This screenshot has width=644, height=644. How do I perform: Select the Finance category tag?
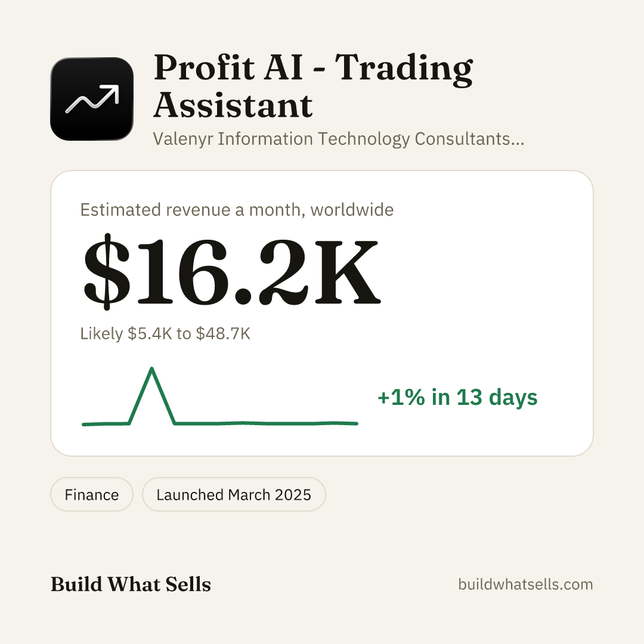pyautogui.click(x=92, y=494)
